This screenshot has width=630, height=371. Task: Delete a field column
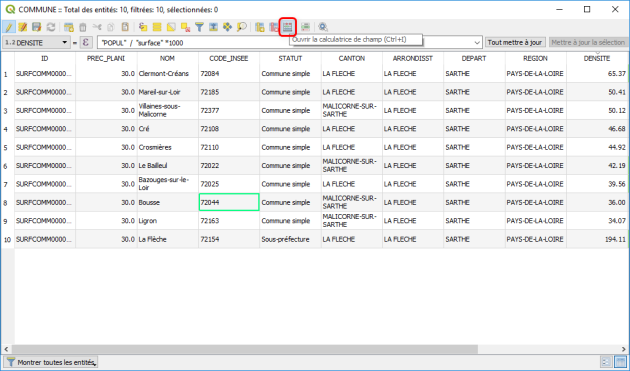point(274,27)
